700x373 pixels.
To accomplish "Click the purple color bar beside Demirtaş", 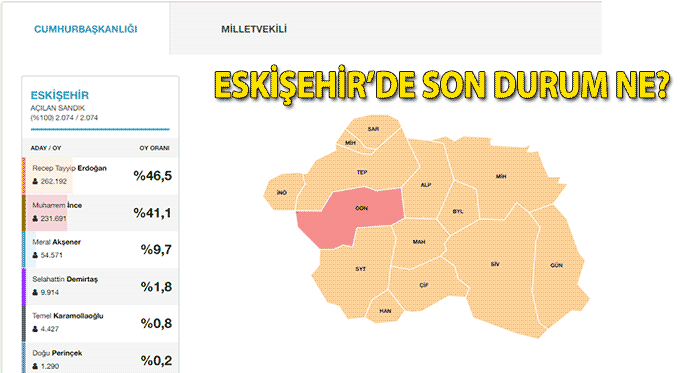I will pos(24,286).
